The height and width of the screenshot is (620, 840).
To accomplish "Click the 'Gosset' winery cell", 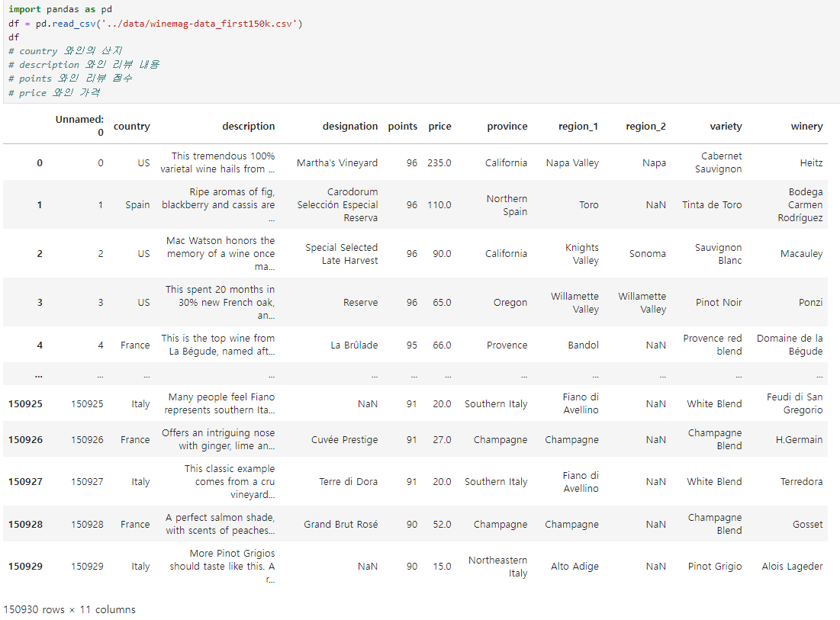I will click(x=808, y=524).
